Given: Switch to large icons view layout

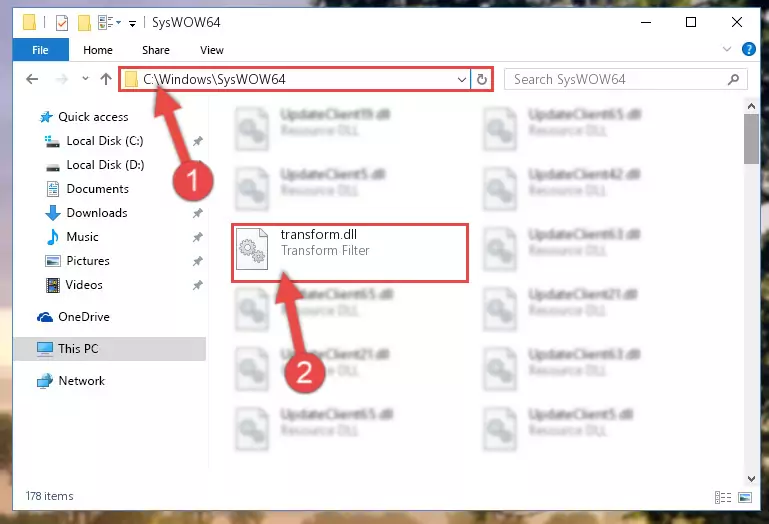Looking at the screenshot, I should pyautogui.click(x=745, y=497).
